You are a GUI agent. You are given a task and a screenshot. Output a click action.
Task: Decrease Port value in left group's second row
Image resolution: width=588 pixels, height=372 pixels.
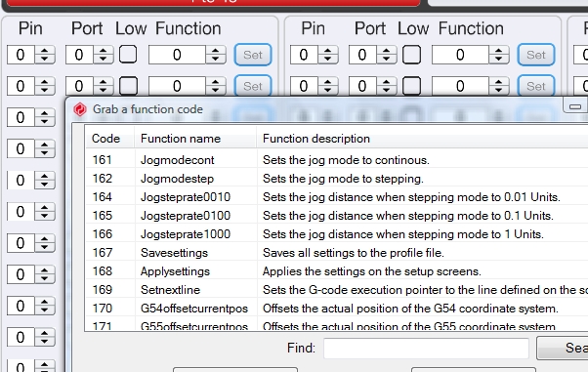[x=104, y=91]
